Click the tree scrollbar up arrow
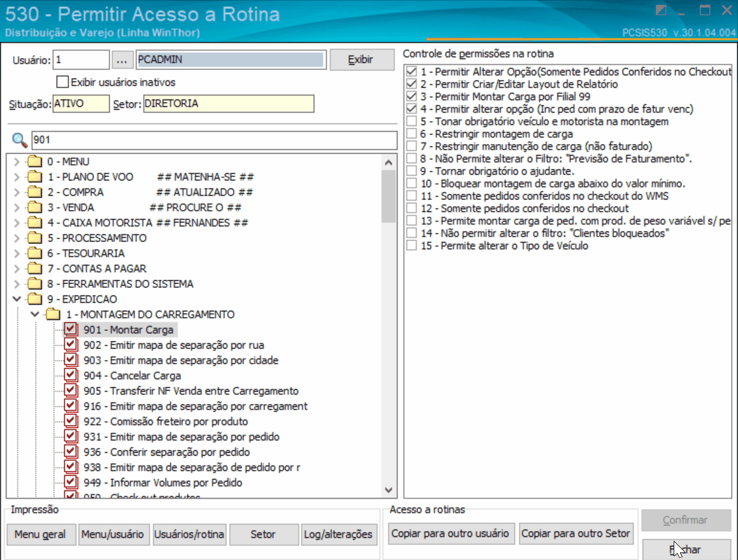Screen dimensions: 738x560 tap(389, 162)
